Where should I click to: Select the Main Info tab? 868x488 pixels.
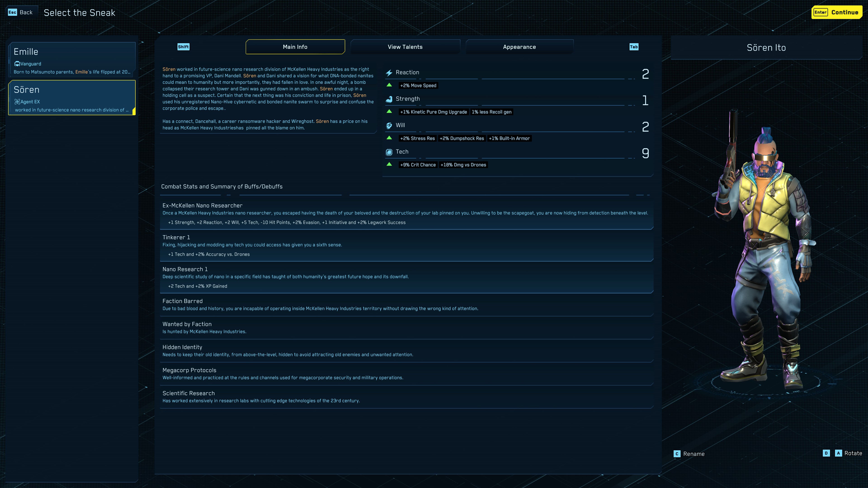[x=295, y=47]
